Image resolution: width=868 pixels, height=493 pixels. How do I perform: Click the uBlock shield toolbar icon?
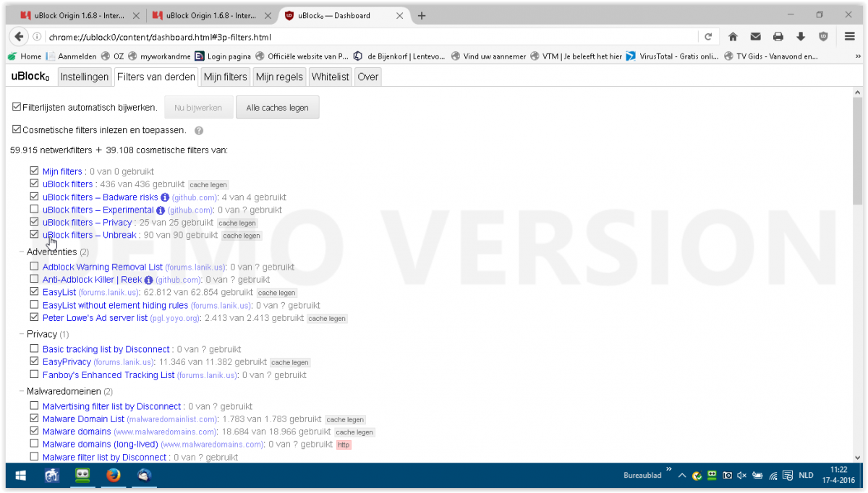823,37
